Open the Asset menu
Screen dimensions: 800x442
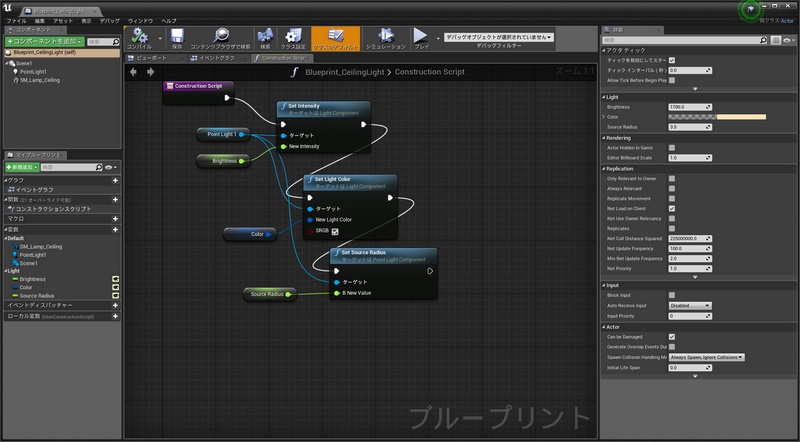[x=63, y=21]
